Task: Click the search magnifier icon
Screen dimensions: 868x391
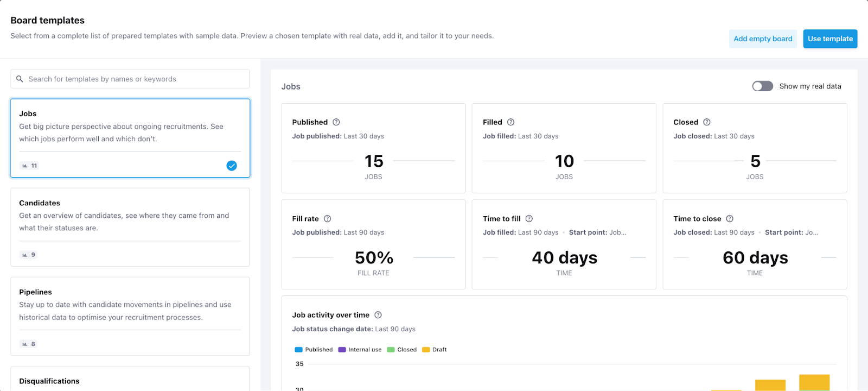Action: click(x=20, y=79)
